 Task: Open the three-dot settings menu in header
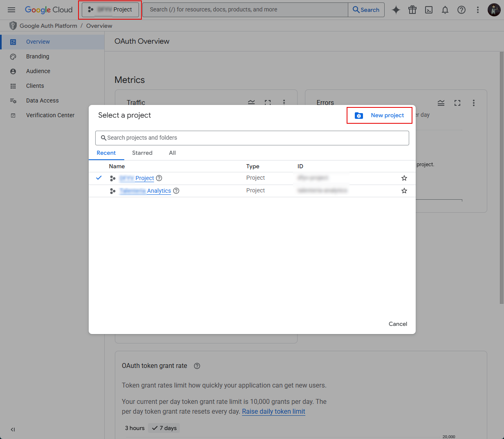477,10
